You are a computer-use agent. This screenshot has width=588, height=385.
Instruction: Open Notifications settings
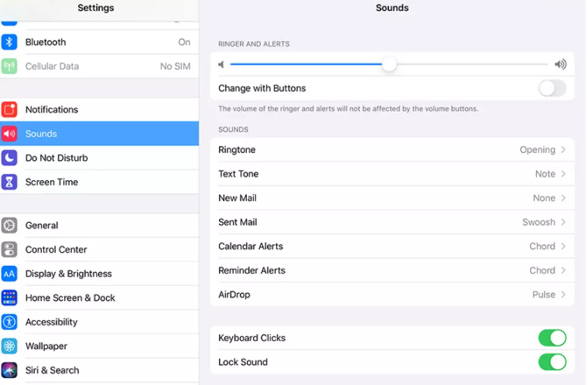(x=99, y=110)
